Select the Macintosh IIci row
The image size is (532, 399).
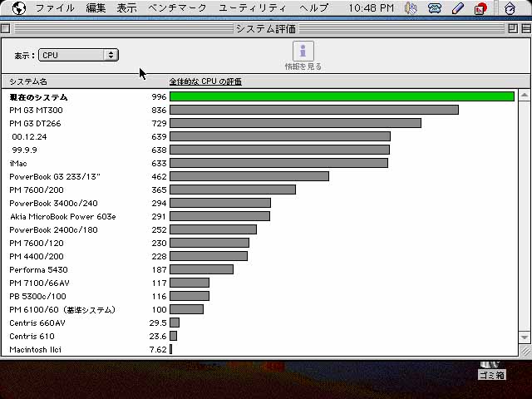point(259,349)
